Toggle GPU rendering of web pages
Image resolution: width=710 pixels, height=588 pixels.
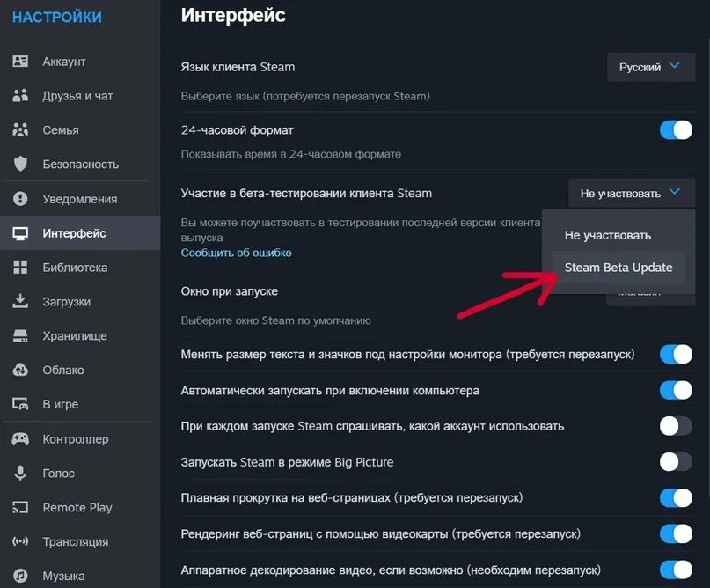coord(676,533)
